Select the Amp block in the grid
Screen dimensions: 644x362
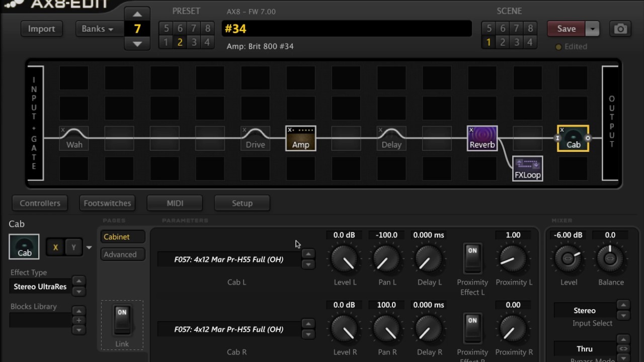[x=301, y=138]
